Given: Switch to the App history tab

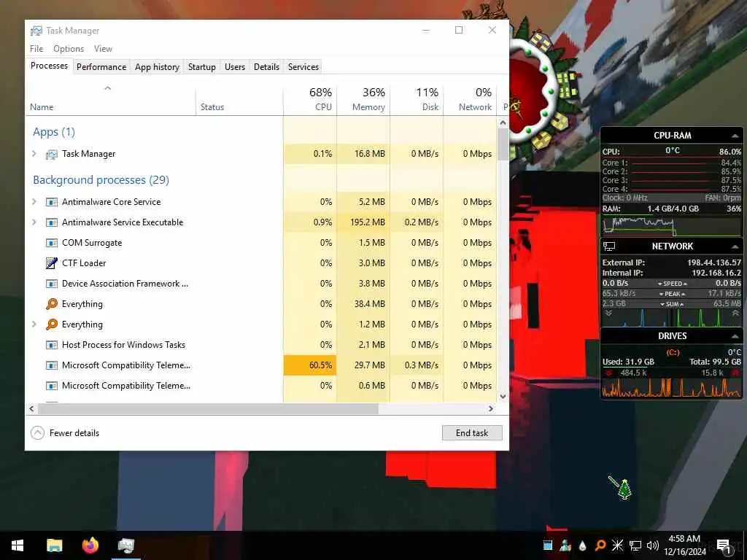Looking at the screenshot, I should (x=158, y=66).
